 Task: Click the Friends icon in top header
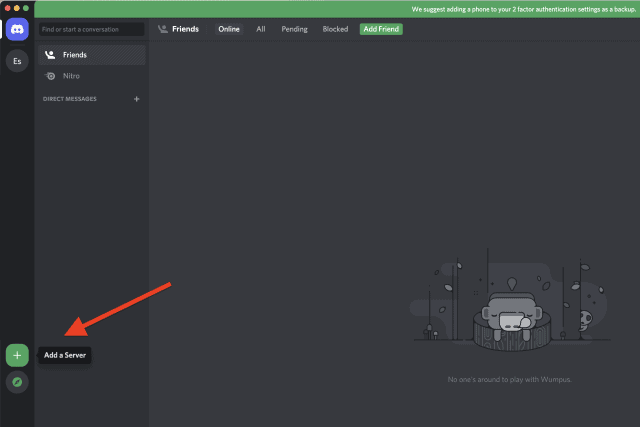pos(163,29)
